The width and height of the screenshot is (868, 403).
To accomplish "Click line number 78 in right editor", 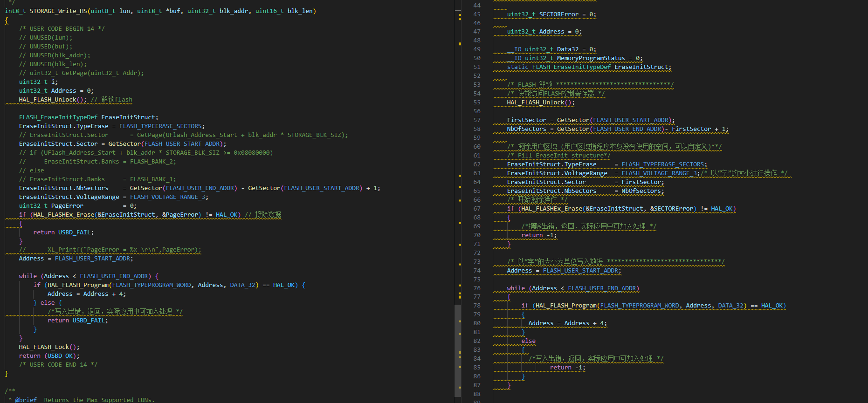I will pyautogui.click(x=476, y=306).
